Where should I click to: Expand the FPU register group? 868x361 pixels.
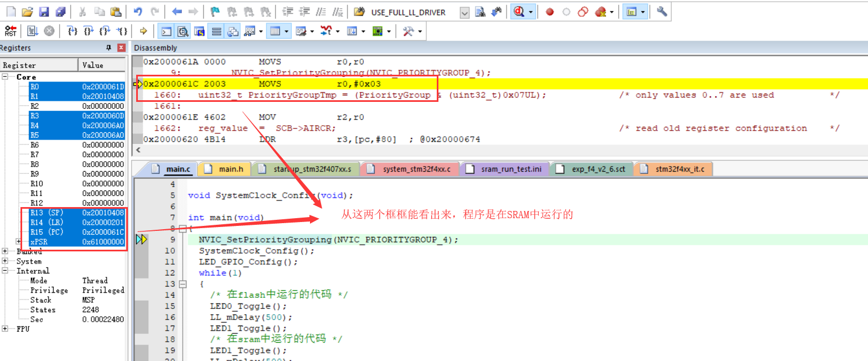5,329
